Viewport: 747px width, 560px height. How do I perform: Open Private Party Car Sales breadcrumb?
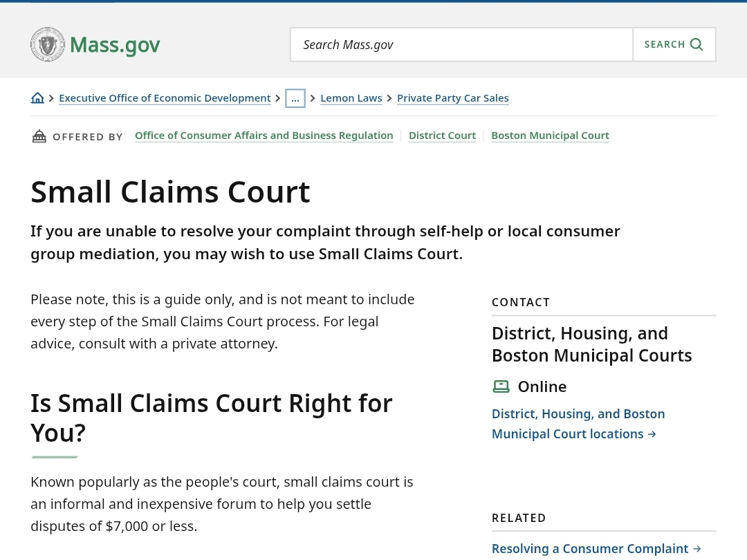coord(452,98)
